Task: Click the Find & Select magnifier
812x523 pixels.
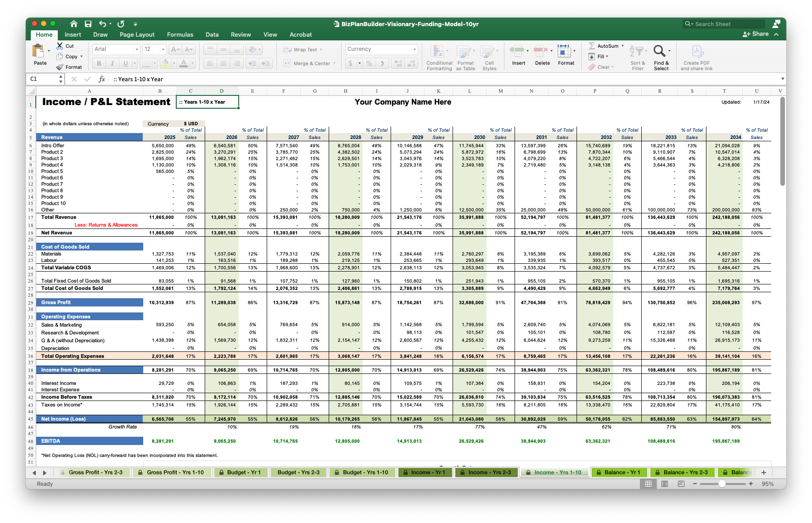Action: (660, 50)
